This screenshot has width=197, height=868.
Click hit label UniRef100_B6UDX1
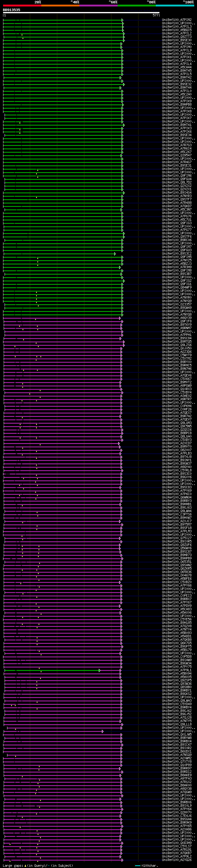pyautogui.click(x=177, y=751)
